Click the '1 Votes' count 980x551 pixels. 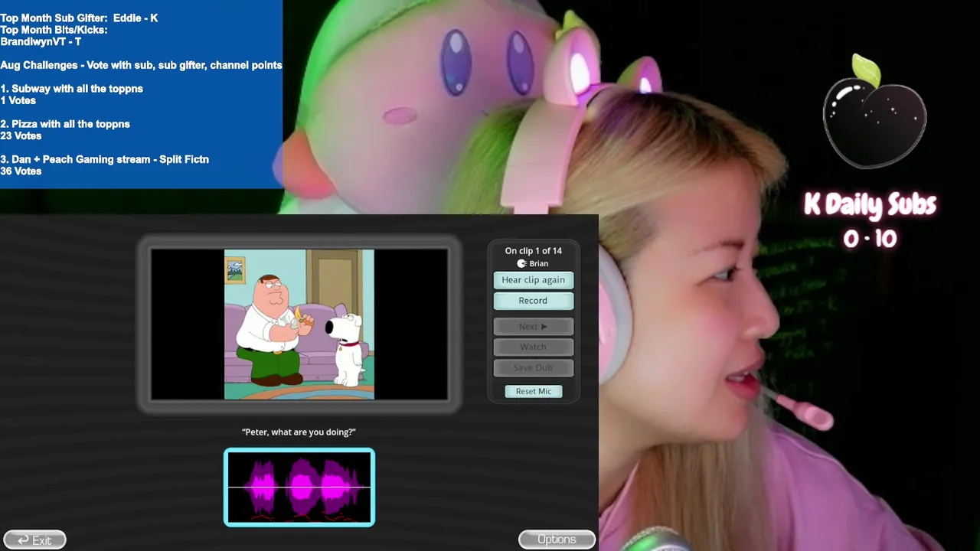coord(18,100)
